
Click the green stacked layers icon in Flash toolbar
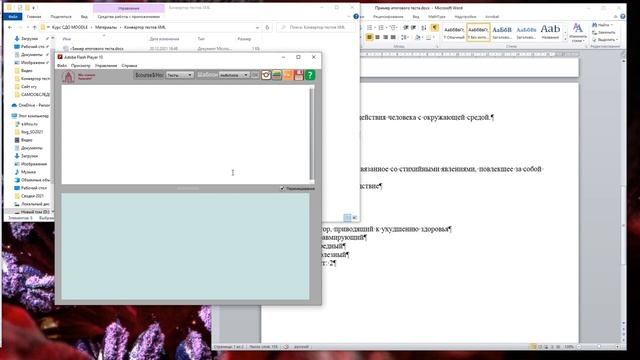[x=277, y=75]
